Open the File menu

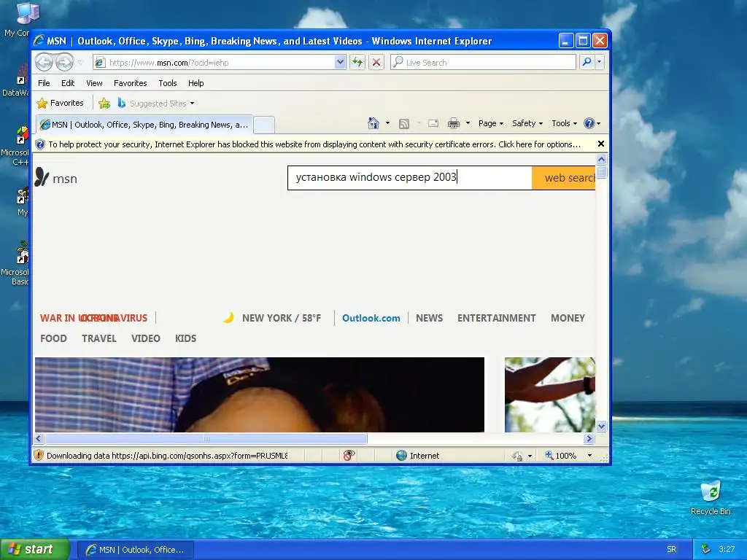pos(44,83)
